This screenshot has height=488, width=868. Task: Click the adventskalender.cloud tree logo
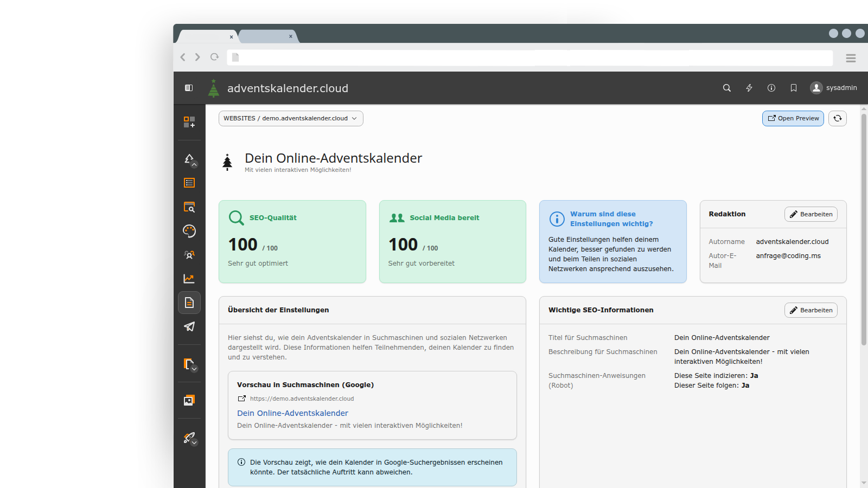[x=214, y=88]
